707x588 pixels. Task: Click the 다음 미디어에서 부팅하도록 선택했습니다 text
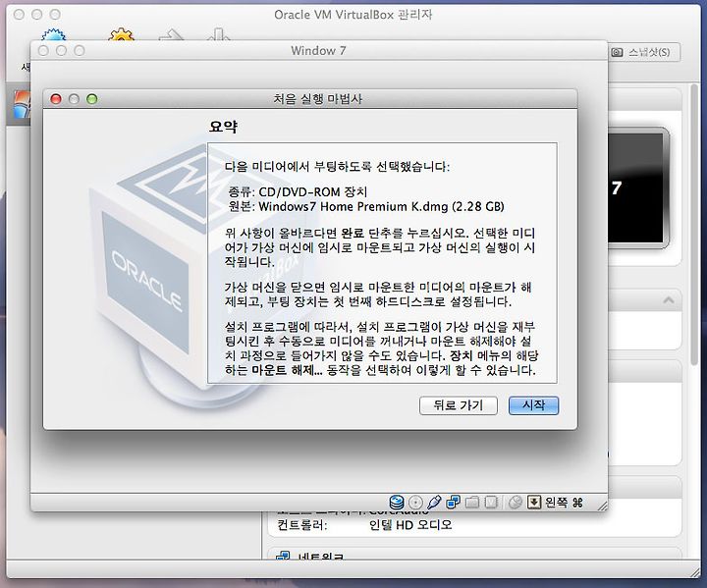(x=337, y=167)
